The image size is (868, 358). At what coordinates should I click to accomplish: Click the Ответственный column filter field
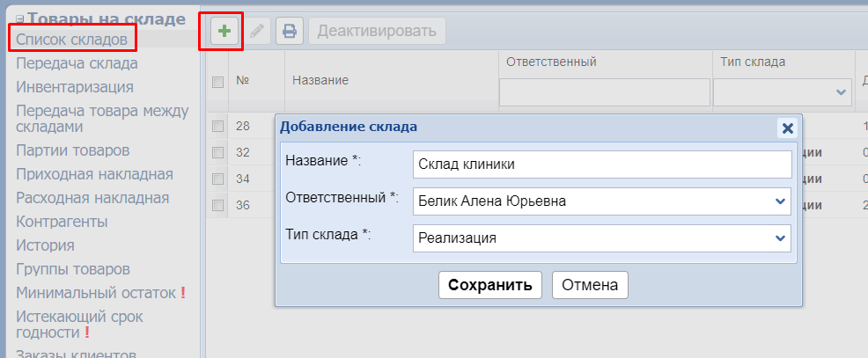(x=604, y=91)
